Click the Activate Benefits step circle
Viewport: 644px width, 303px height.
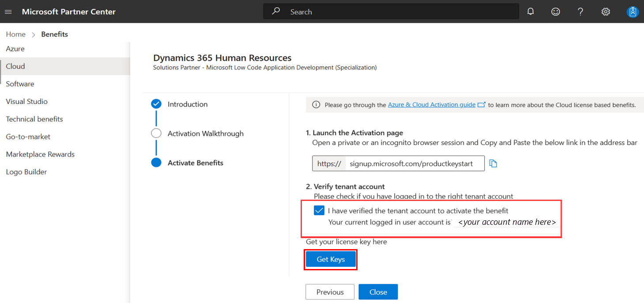pos(156,163)
